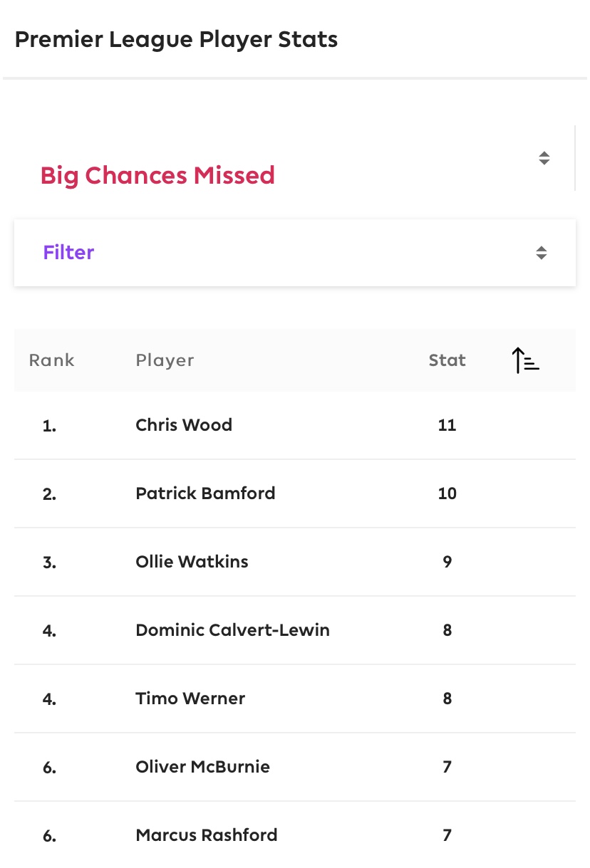Click the Rank column header

coord(51,360)
